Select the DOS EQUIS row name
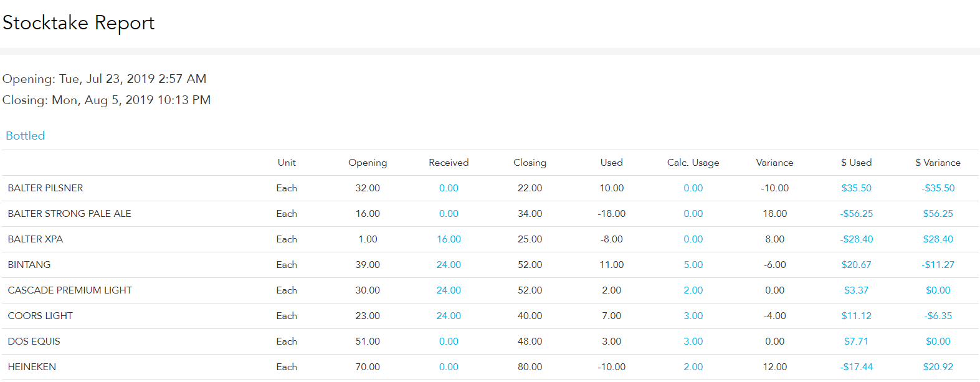 (34, 341)
